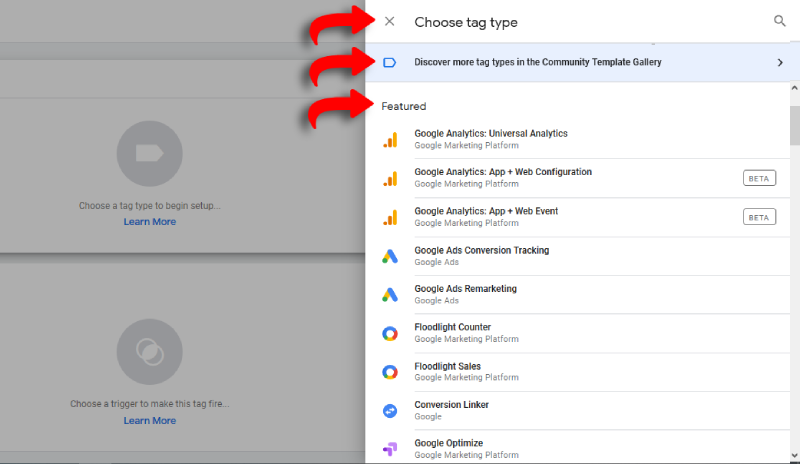Close the Choose tag type panel
The width and height of the screenshot is (800, 464).
tap(390, 21)
